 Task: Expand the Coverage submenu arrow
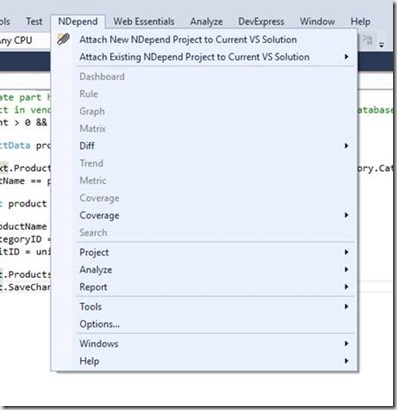(347, 215)
